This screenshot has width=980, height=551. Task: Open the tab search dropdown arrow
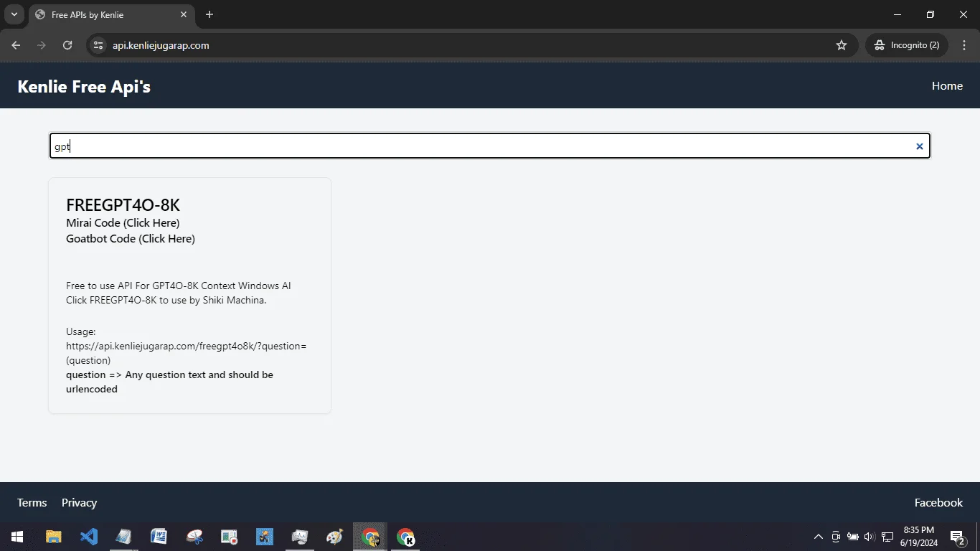14,14
